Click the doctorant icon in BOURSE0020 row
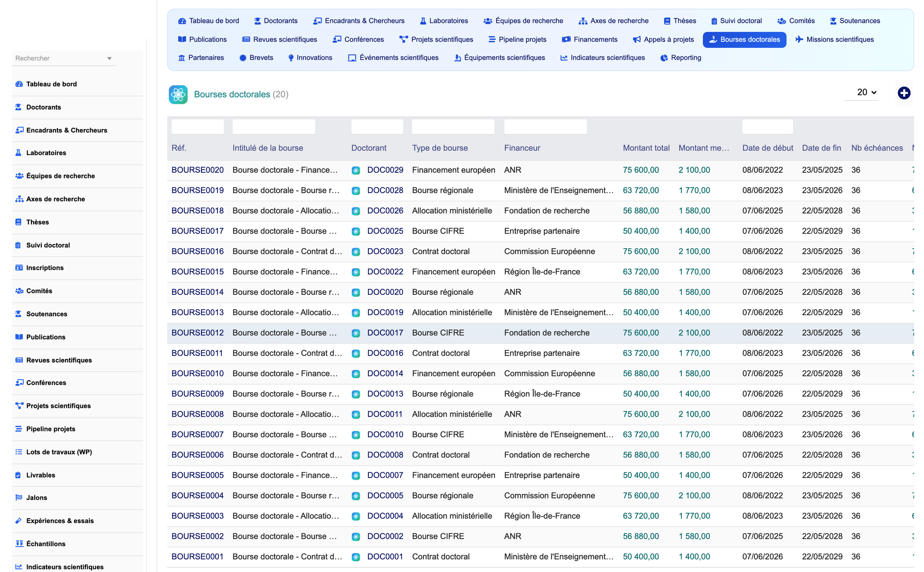This screenshot has width=924, height=572. 356,170
